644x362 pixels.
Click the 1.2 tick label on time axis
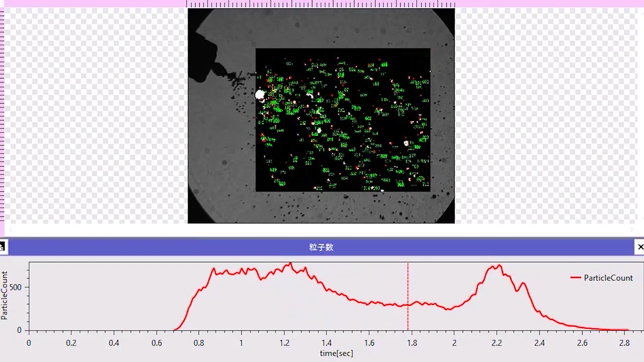pyautogui.click(x=284, y=343)
